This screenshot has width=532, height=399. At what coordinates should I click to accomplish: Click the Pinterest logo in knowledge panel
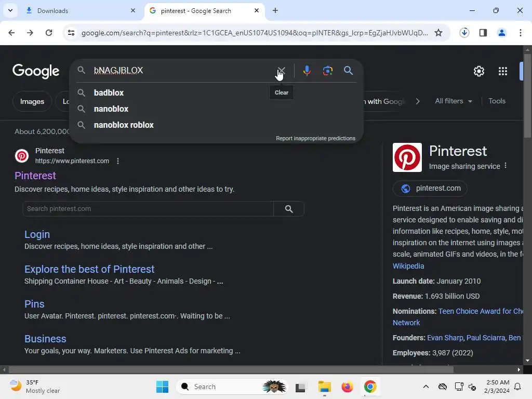coord(407,157)
